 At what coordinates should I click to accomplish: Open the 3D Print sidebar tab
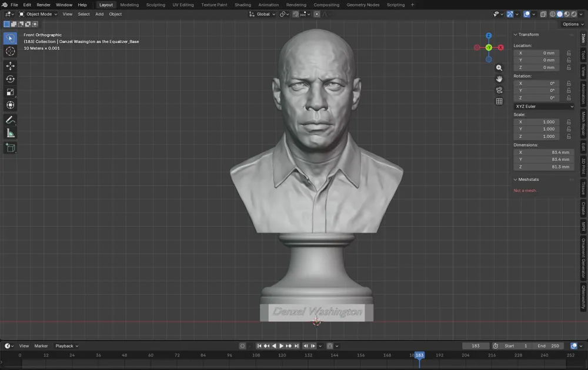pyautogui.click(x=583, y=166)
